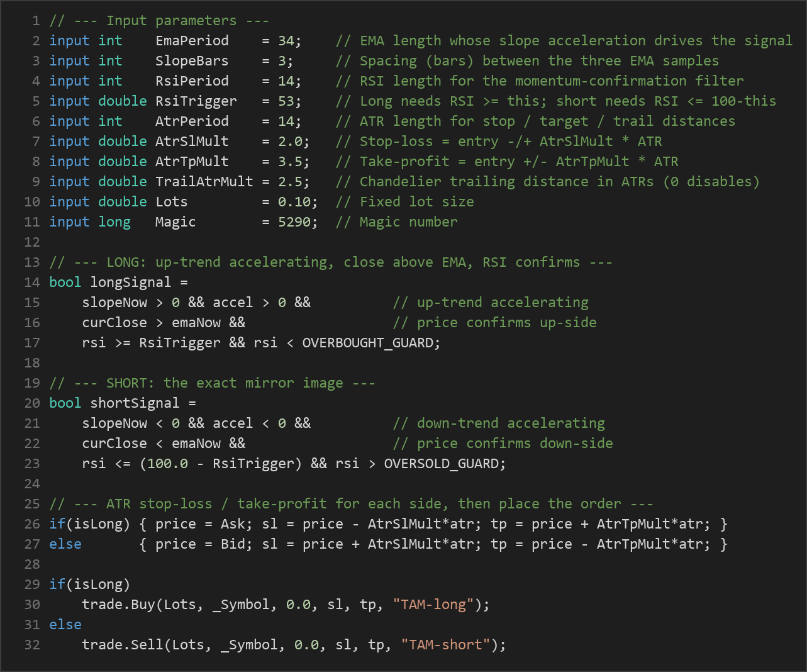Click the 'Spacing (bars) between the three EMA samples' comment
Screen dimensions: 807x672
point(527,61)
